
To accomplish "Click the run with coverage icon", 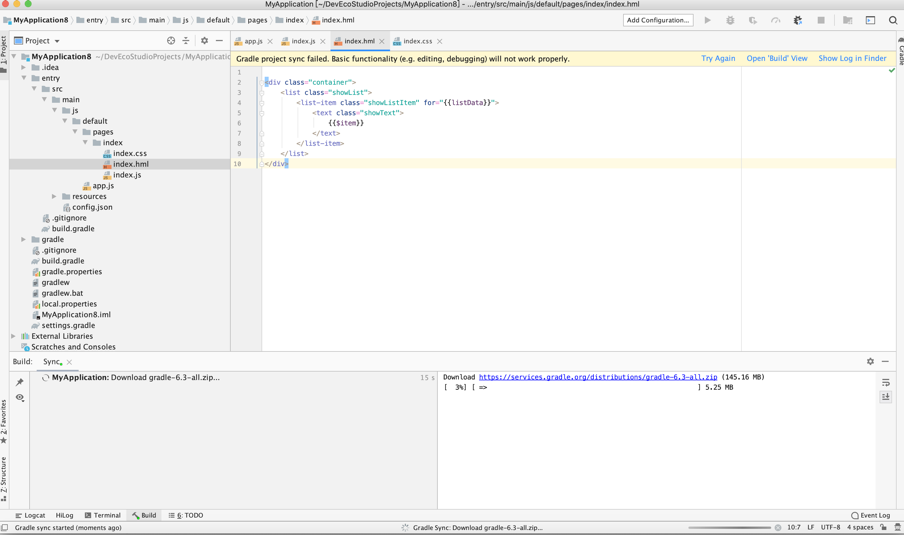I will (x=752, y=20).
